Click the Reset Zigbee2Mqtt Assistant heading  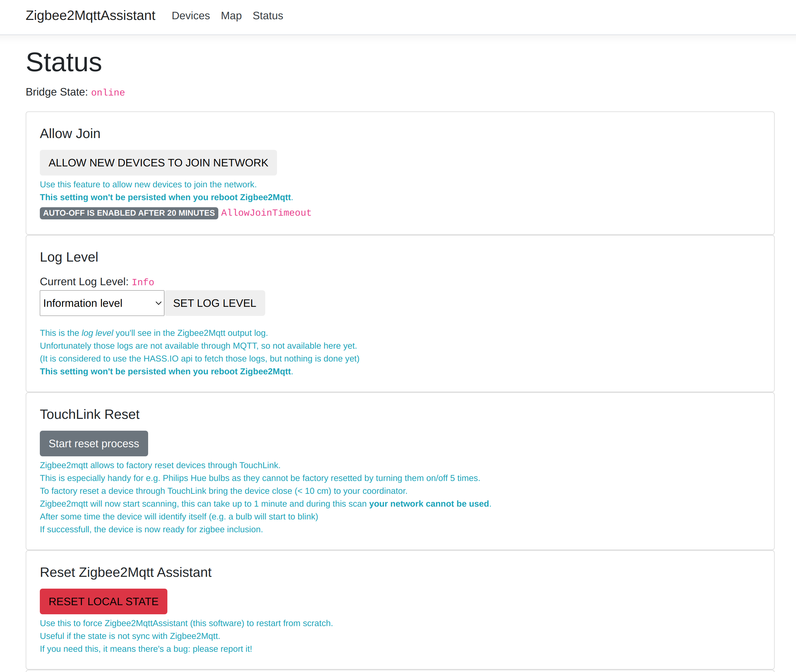pos(125,572)
